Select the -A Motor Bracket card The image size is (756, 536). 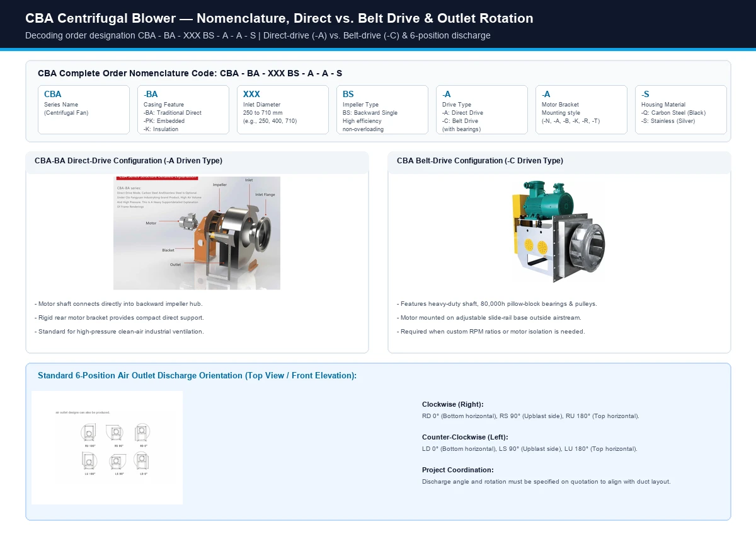point(581,110)
